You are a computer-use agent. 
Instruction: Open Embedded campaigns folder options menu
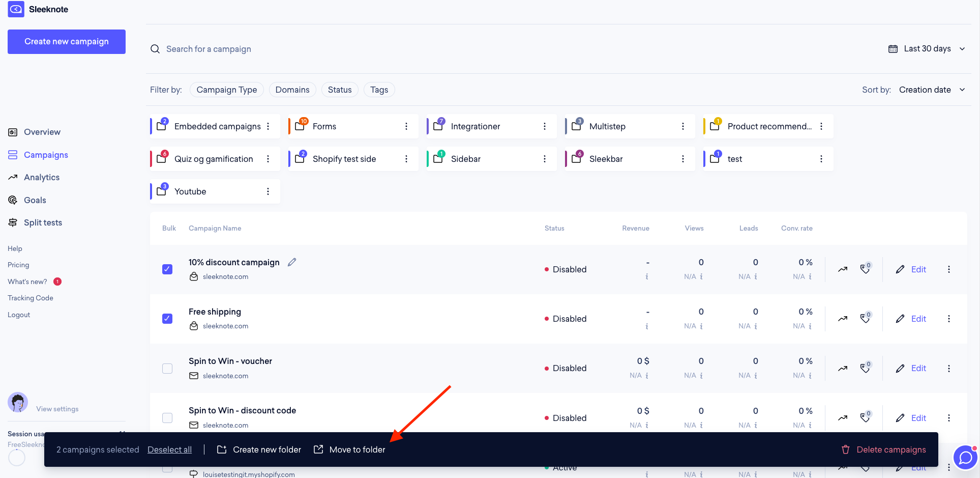point(268,126)
